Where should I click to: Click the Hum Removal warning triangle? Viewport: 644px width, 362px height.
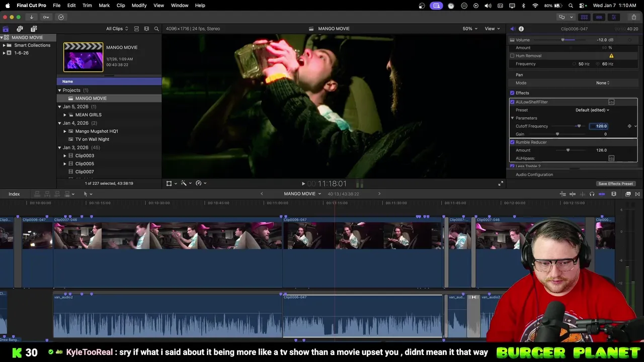pos(611,56)
